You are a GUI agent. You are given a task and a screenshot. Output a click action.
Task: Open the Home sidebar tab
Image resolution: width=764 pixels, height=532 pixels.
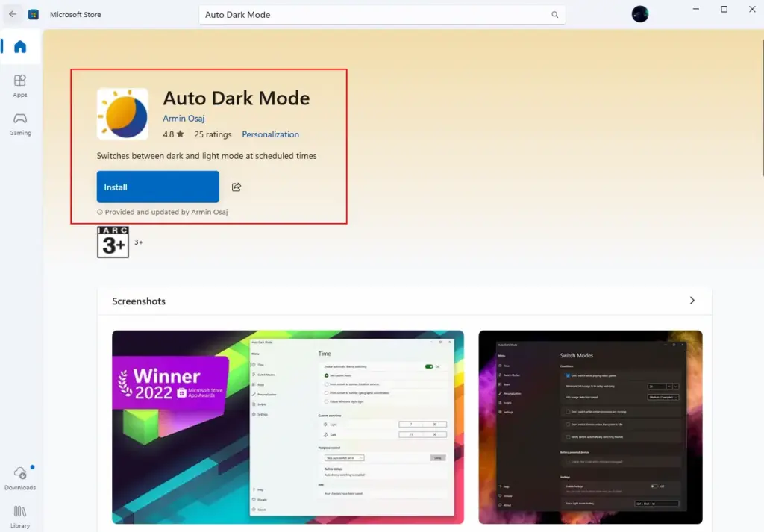click(x=20, y=47)
